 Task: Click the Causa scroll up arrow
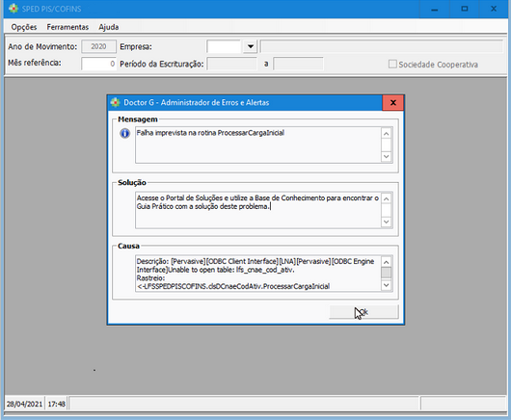(387, 262)
